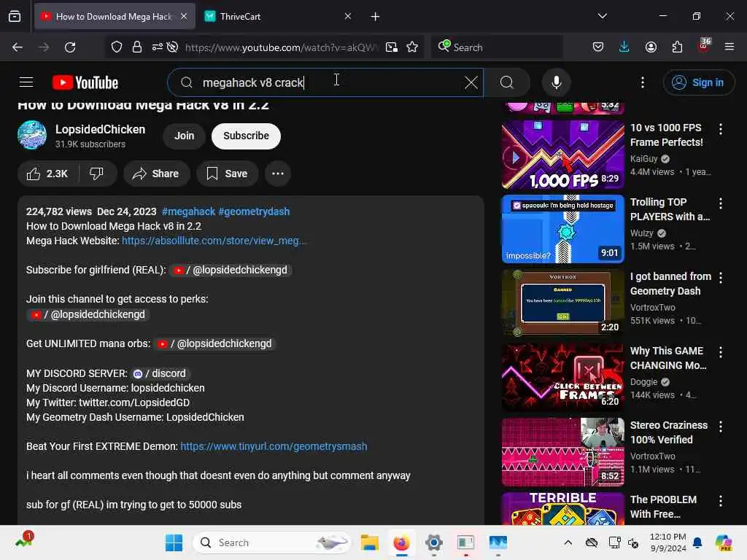Open the discord server link chip

(160, 373)
